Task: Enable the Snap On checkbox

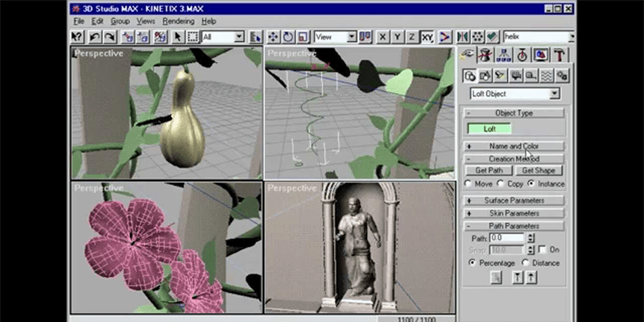Action: pos(542,250)
